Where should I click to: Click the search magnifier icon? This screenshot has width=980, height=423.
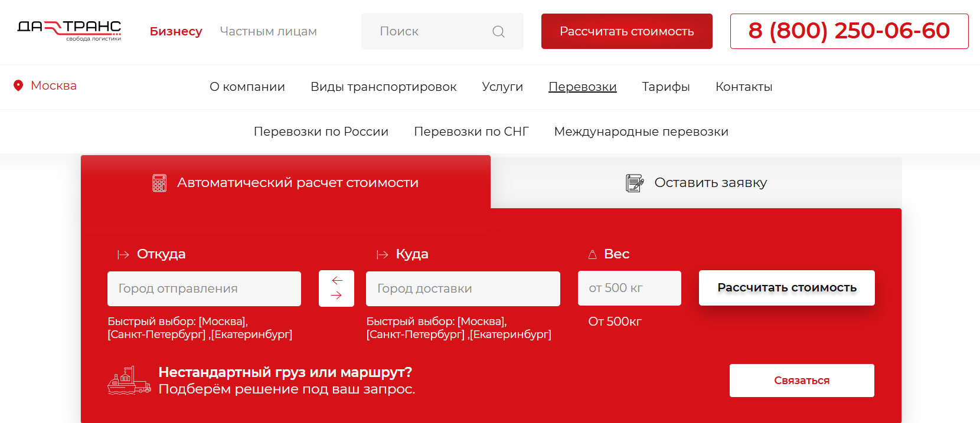point(498,31)
